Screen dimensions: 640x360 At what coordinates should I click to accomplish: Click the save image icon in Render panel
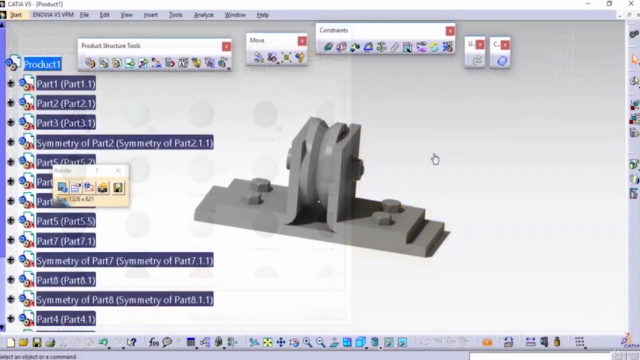118,187
